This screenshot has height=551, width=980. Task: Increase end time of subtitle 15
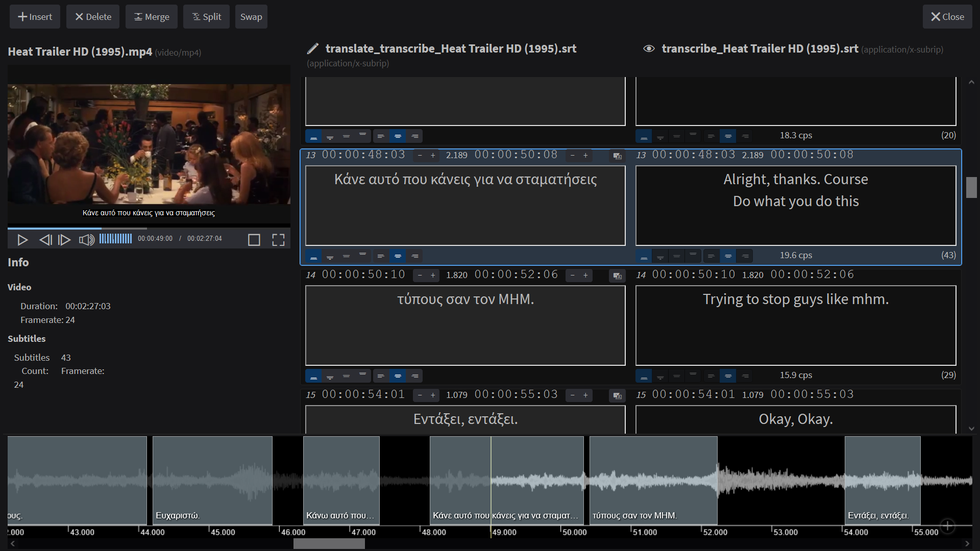(585, 395)
